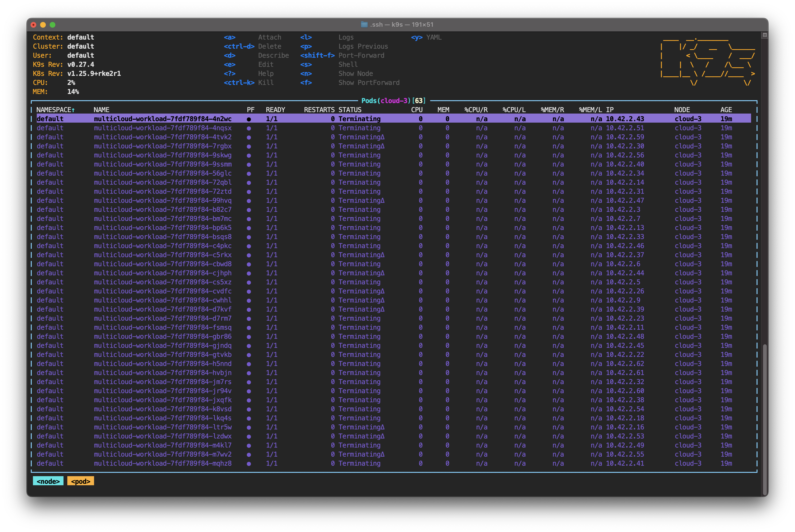Click the <d> Describe shortcut

(256, 55)
